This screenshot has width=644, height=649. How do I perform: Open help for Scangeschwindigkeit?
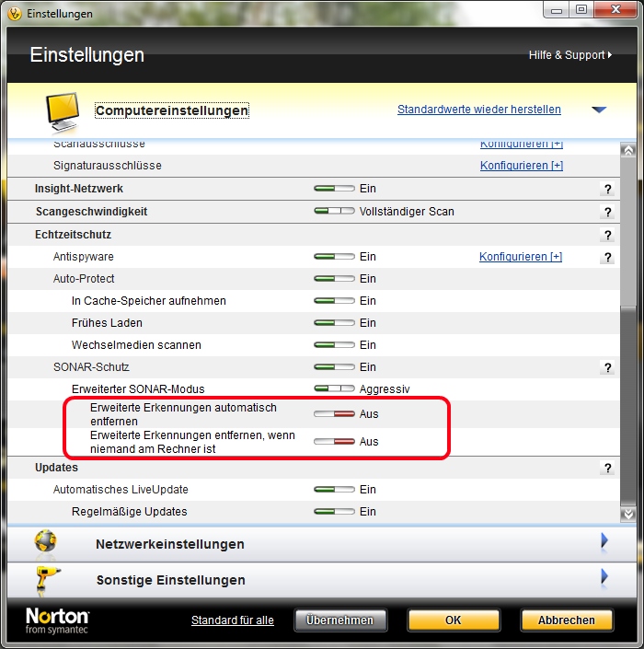tap(607, 212)
